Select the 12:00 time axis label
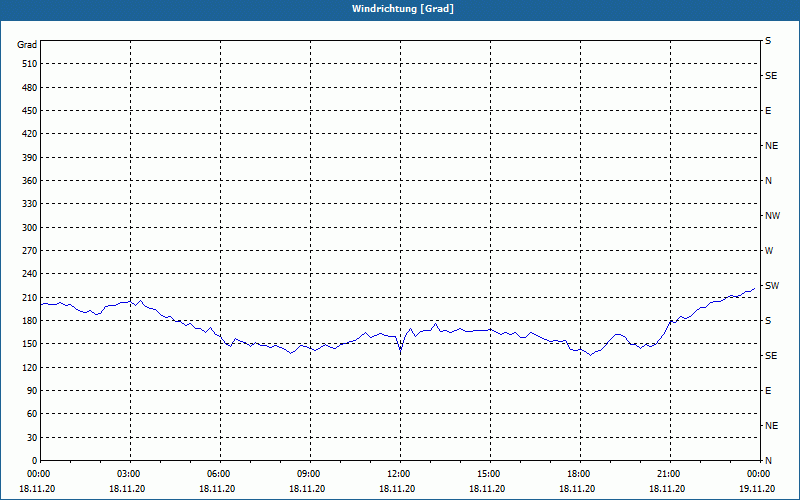The width and height of the screenshot is (800, 500). click(x=400, y=474)
